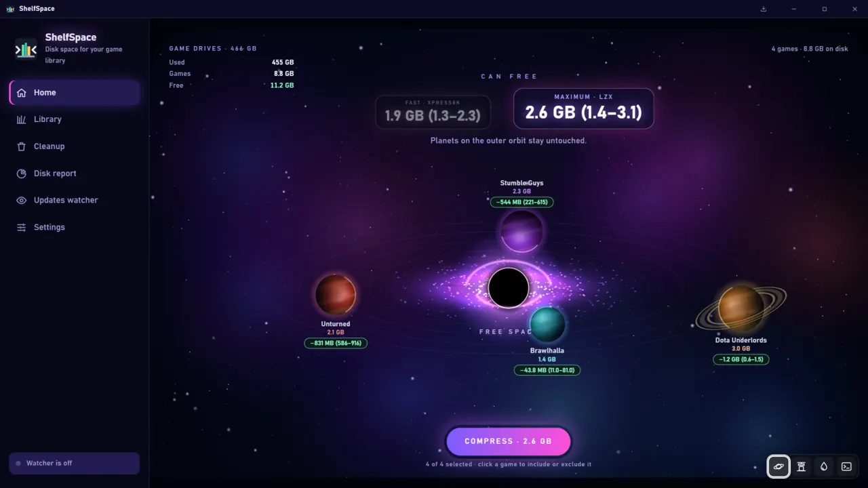Toggle the Dota Underlords ringed planet

[741, 307]
